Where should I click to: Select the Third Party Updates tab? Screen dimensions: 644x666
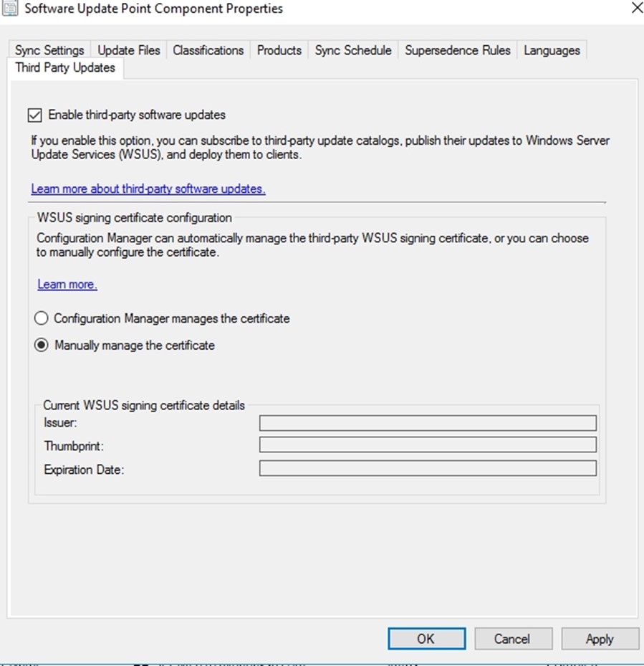(x=65, y=68)
